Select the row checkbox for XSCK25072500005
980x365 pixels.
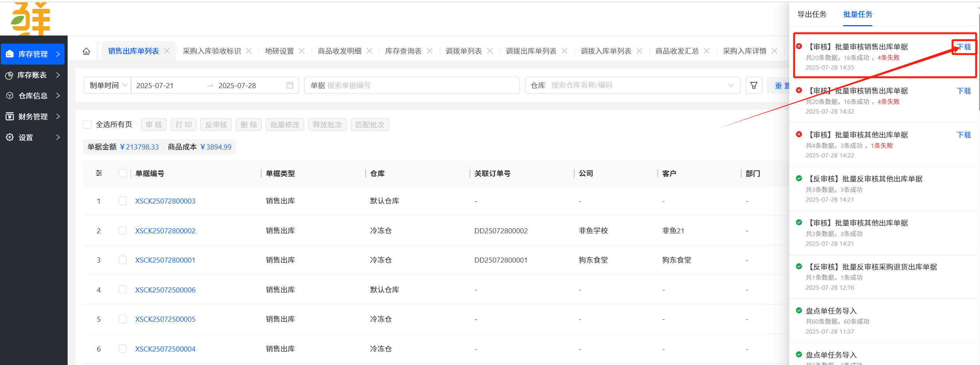coord(122,319)
